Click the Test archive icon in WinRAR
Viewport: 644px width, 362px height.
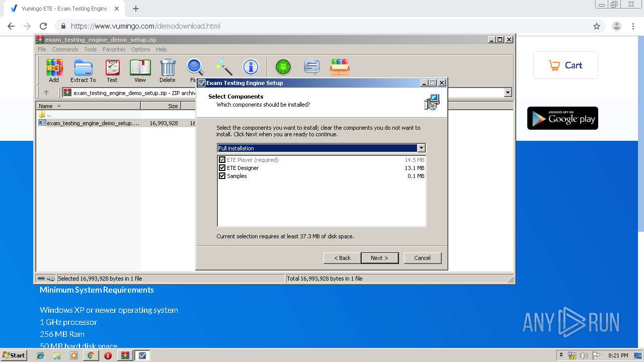pyautogui.click(x=112, y=67)
